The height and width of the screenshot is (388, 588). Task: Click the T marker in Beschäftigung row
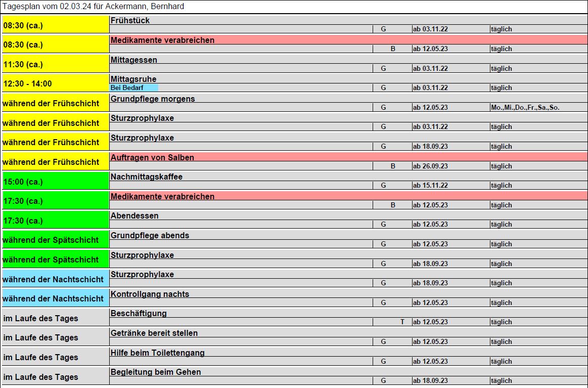[x=402, y=322]
